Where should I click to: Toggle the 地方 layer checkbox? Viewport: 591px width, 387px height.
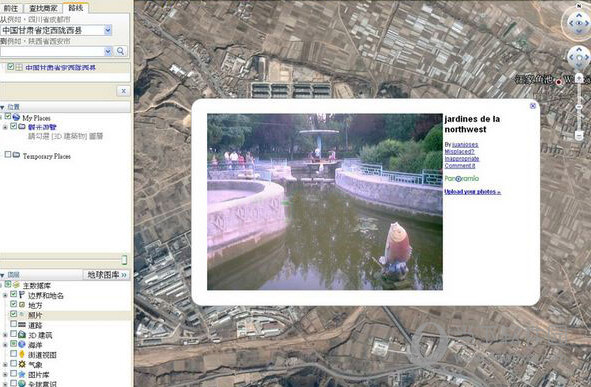[x=13, y=304]
